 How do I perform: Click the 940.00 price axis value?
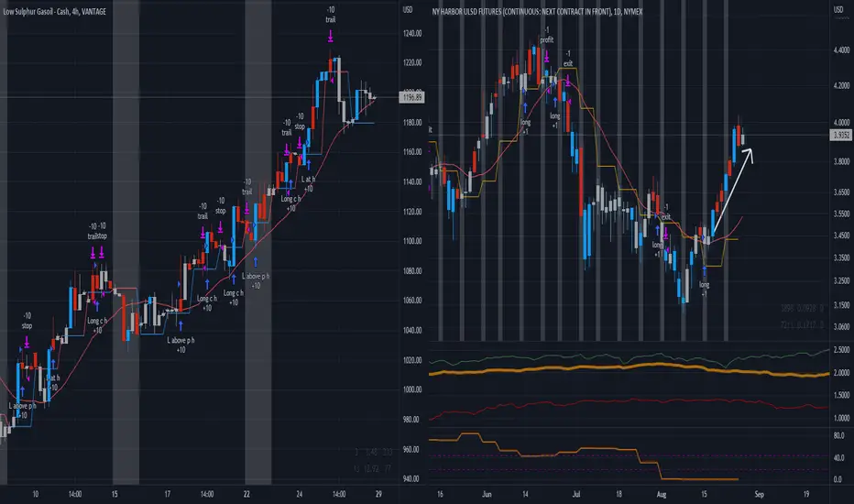point(412,479)
